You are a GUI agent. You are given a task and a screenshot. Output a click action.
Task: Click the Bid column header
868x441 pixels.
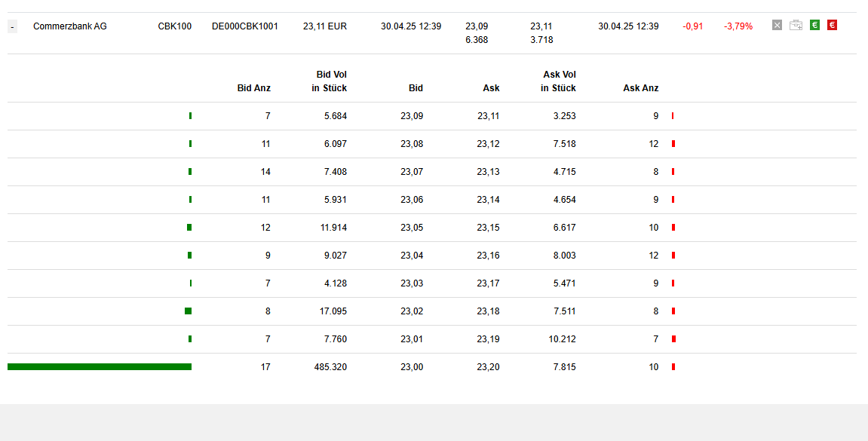[416, 88]
